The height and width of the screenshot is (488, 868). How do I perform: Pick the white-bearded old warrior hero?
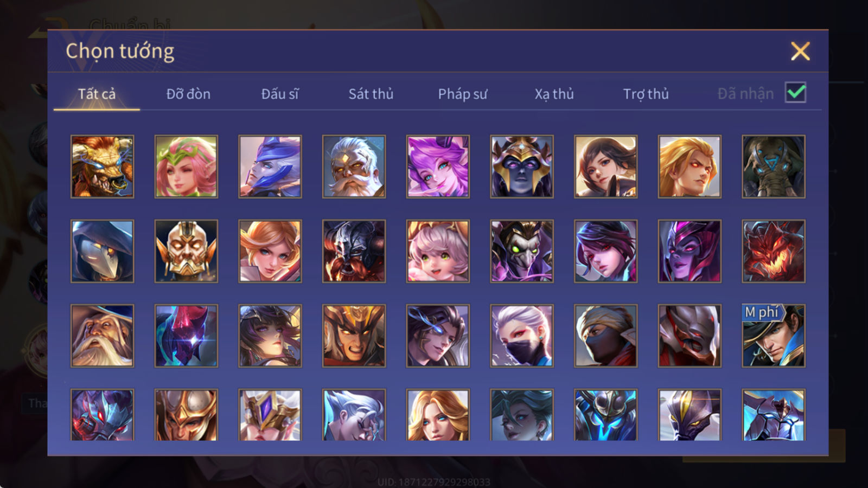point(354,166)
